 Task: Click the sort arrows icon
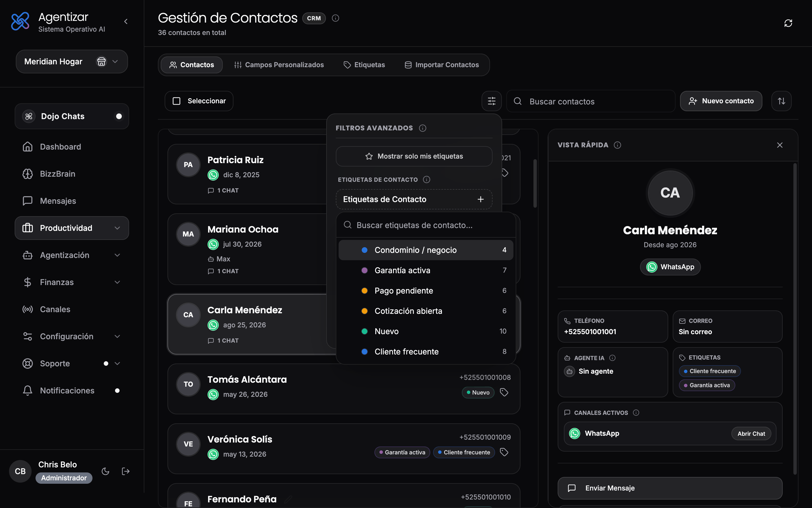pos(782,101)
